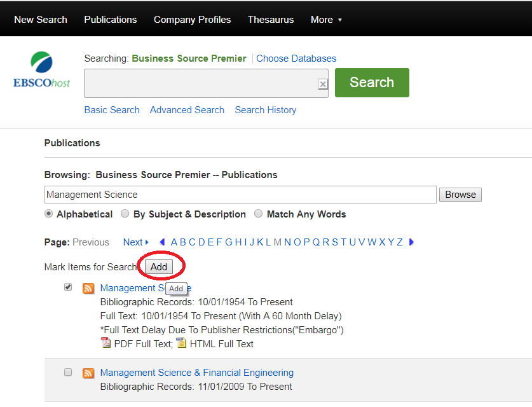Image resolution: width=532 pixels, height=407 pixels.
Task: Open the Advanced Search link
Action: 187,109
